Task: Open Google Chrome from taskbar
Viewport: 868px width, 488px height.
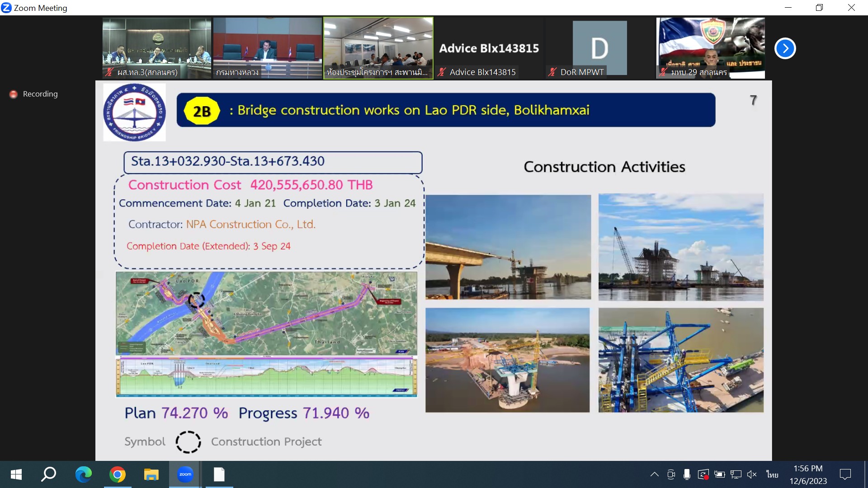Action: pos(117,474)
